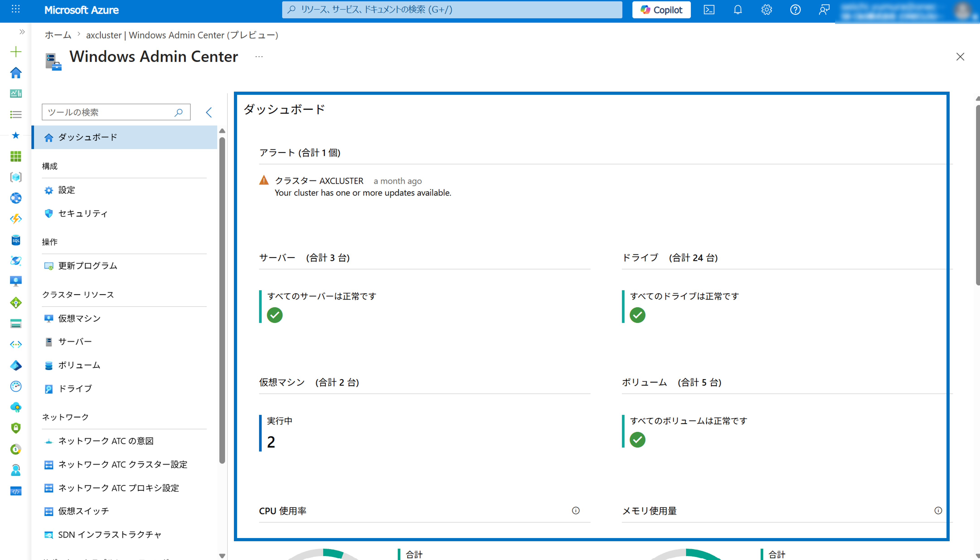The width and height of the screenshot is (980, 560).
Task: Open All resources green grid icon
Action: 16,156
